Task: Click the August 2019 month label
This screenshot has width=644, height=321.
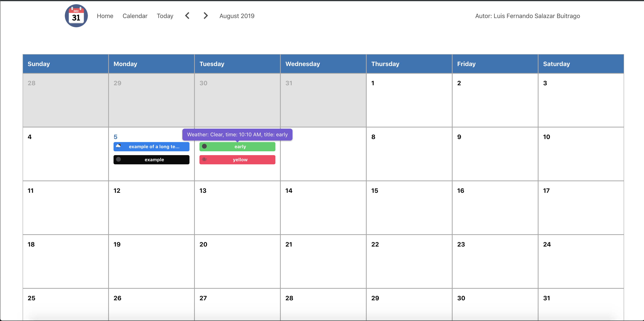Action: [237, 16]
